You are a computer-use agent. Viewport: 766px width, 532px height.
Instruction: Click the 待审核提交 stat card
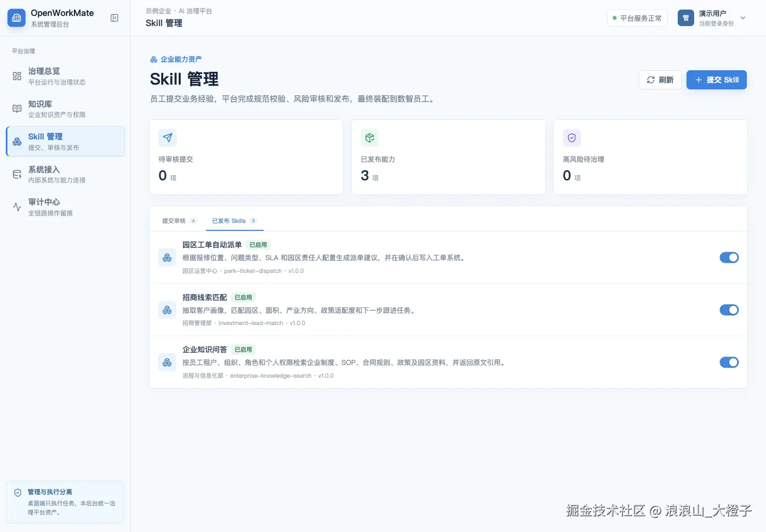click(246, 157)
